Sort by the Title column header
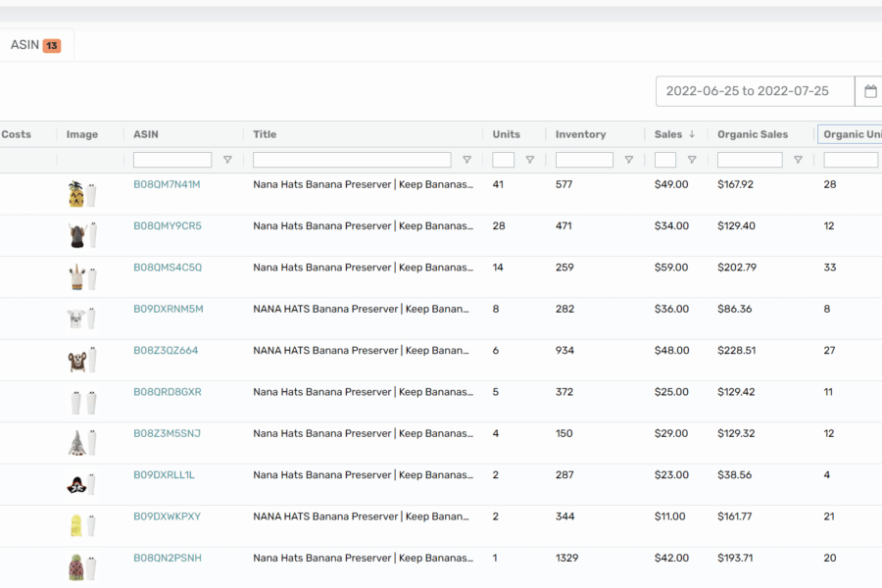Screen dimensions: 882x588 tap(265, 134)
